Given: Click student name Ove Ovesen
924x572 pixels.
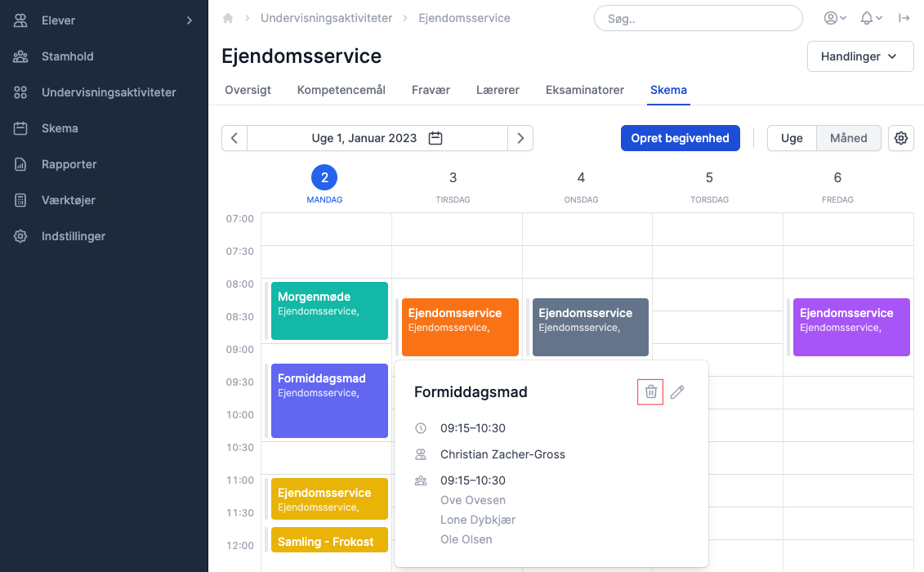Looking at the screenshot, I should tap(473, 500).
